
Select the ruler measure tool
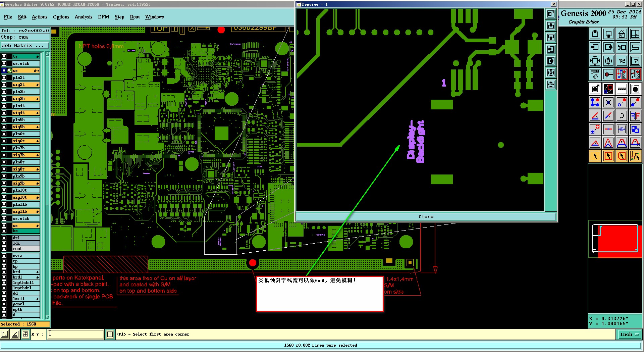pyautogui.click(x=622, y=89)
